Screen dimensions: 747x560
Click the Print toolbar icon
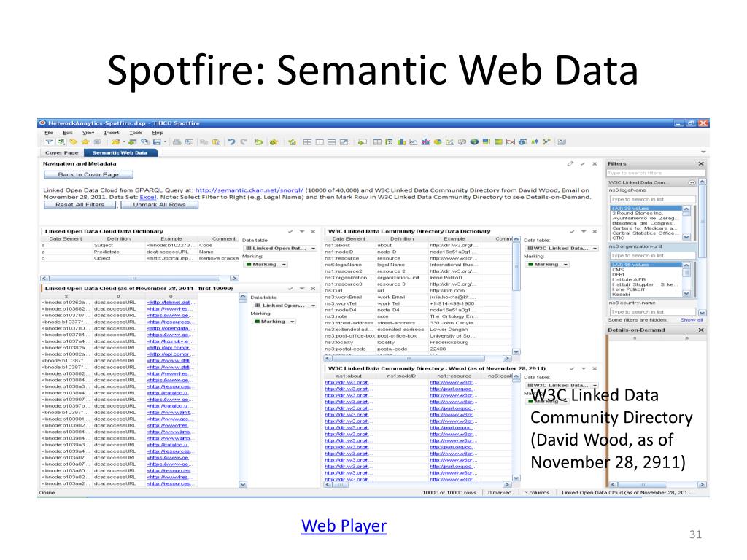[177, 142]
